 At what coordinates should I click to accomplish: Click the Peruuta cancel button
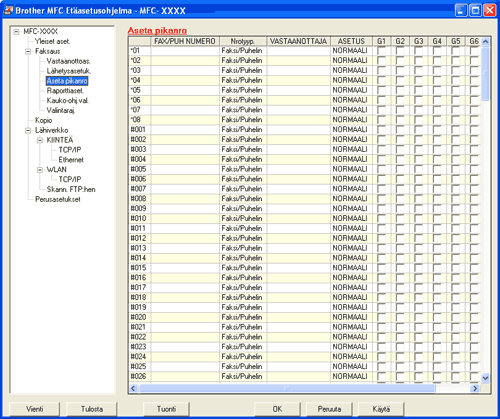[329, 409]
